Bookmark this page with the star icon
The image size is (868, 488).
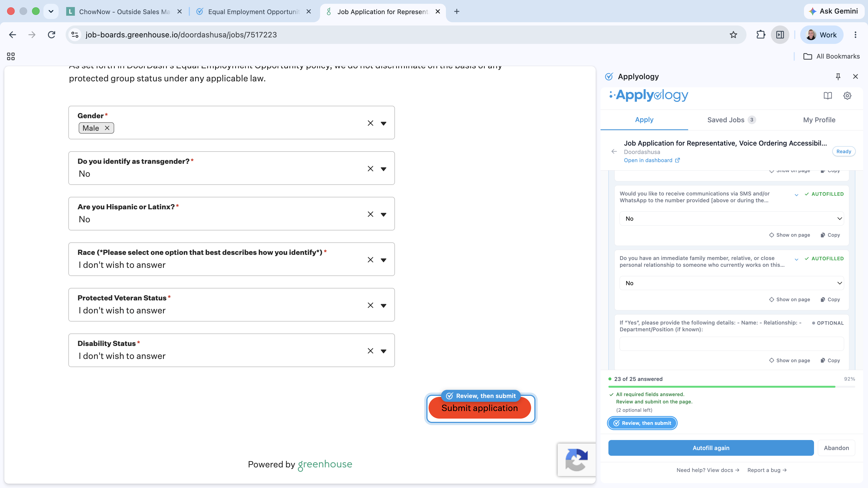point(733,35)
